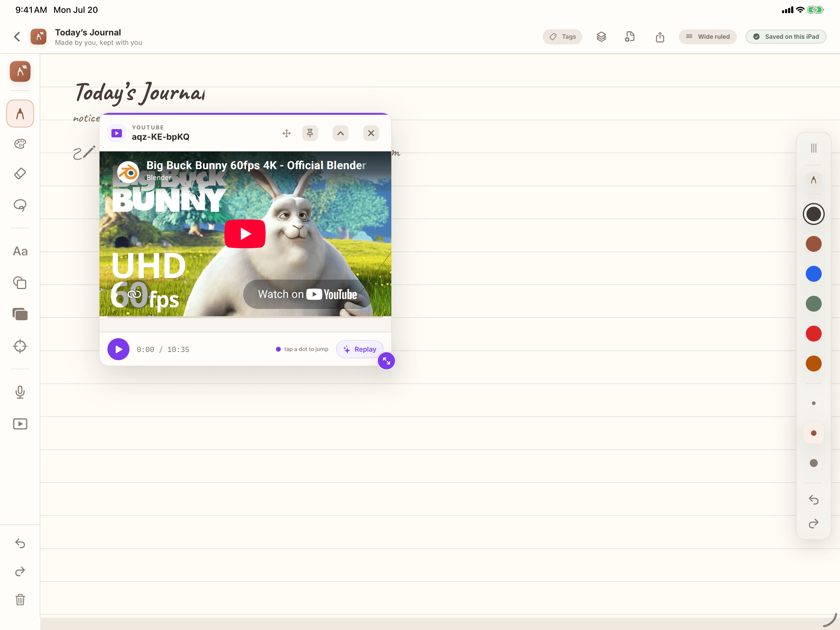Select the largest stroke size dot
Image resolution: width=840 pixels, height=630 pixels.
(813, 463)
